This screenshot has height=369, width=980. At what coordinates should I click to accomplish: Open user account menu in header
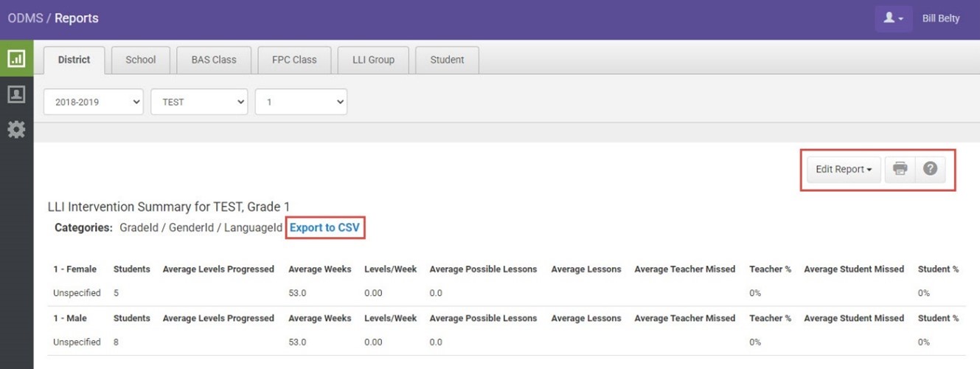pos(893,18)
